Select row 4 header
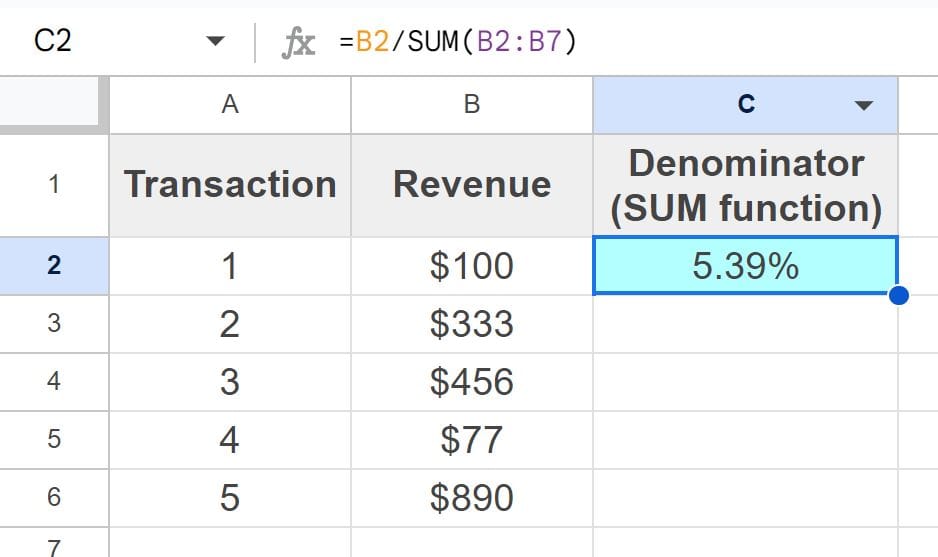Image resolution: width=938 pixels, height=557 pixels. 54,382
